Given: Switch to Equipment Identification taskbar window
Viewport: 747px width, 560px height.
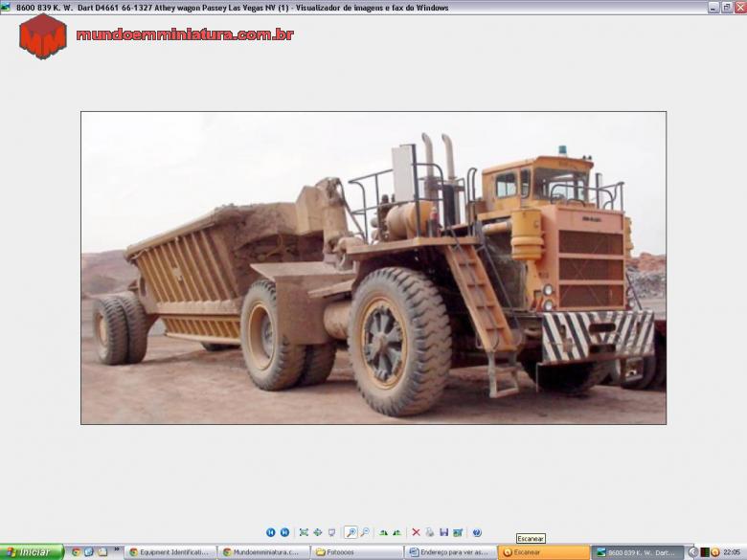Looking at the screenshot, I should click(x=169, y=552).
